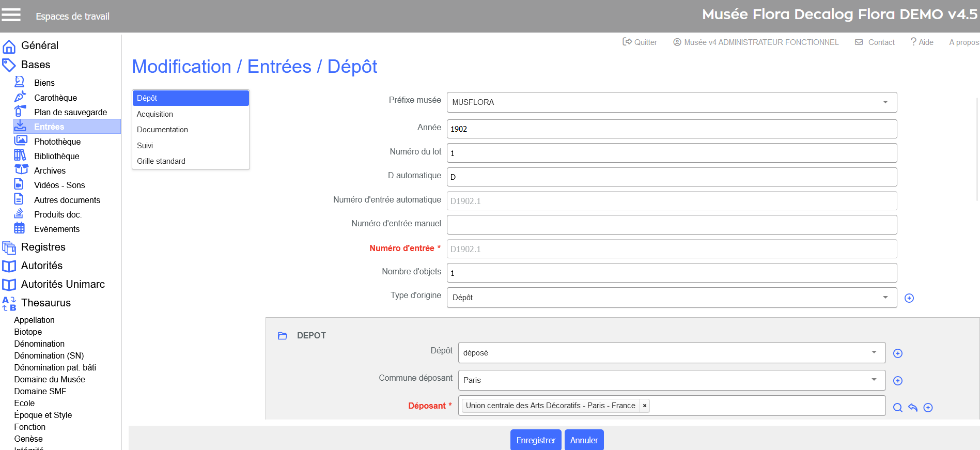This screenshot has width=980, height=450.
Task: Click the plus icon next to Type d'origine
Action: point(909,298)
